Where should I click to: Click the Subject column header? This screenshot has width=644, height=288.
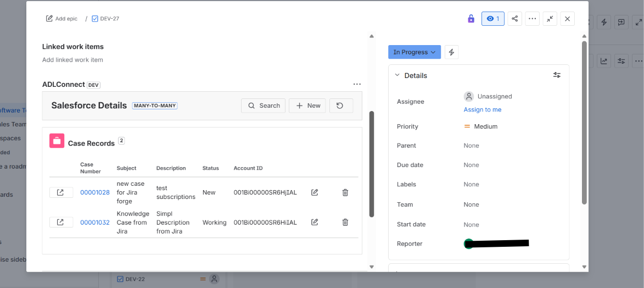[126, 168]
